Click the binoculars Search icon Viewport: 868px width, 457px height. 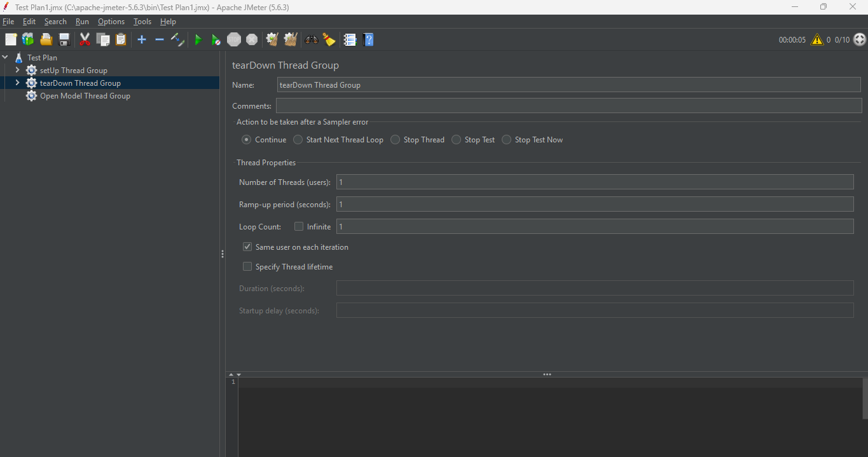311,40
